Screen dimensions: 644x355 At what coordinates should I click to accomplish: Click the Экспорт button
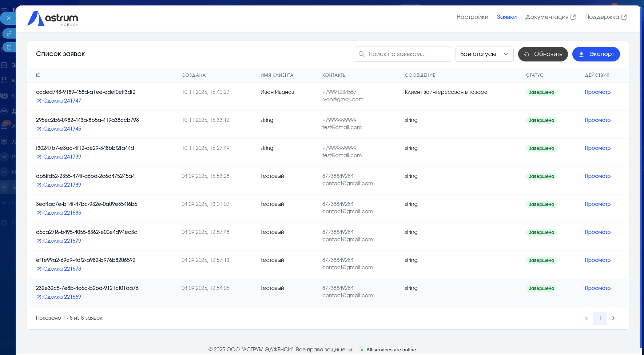[596, 54]
